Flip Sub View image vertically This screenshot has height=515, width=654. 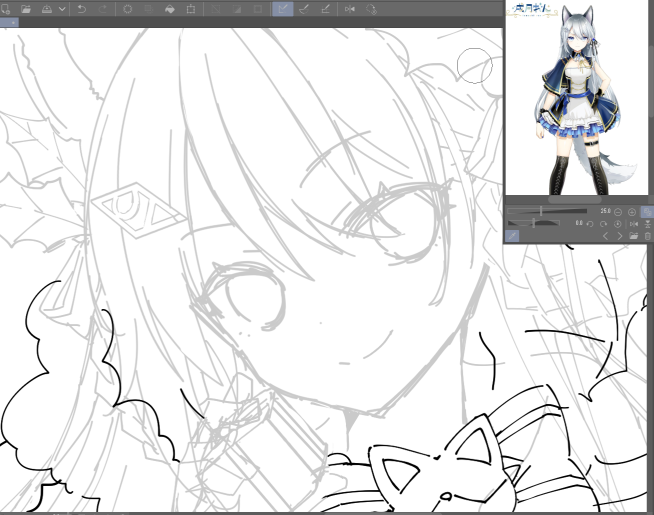point(648,224)
